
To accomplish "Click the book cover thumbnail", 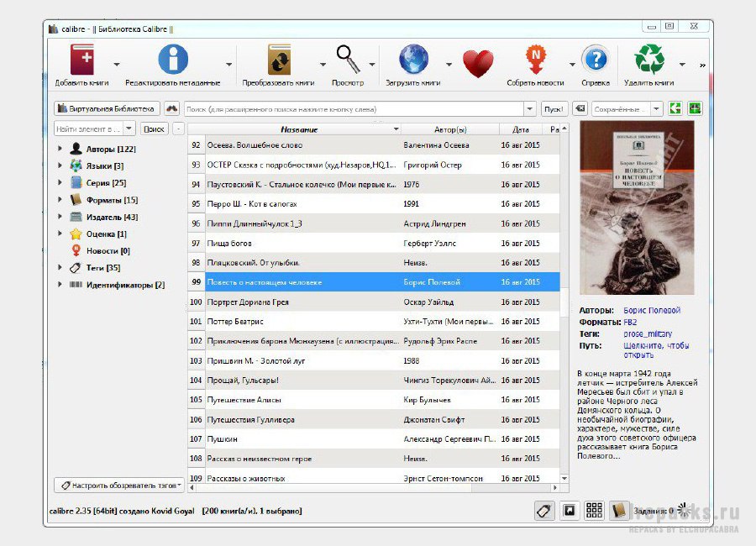I will (x=637, y=207).
